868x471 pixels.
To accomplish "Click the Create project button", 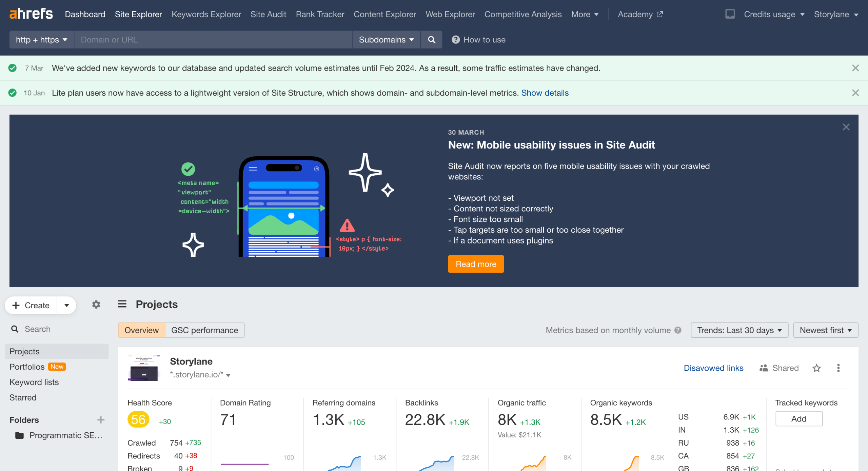I will (x=31, y=305).
